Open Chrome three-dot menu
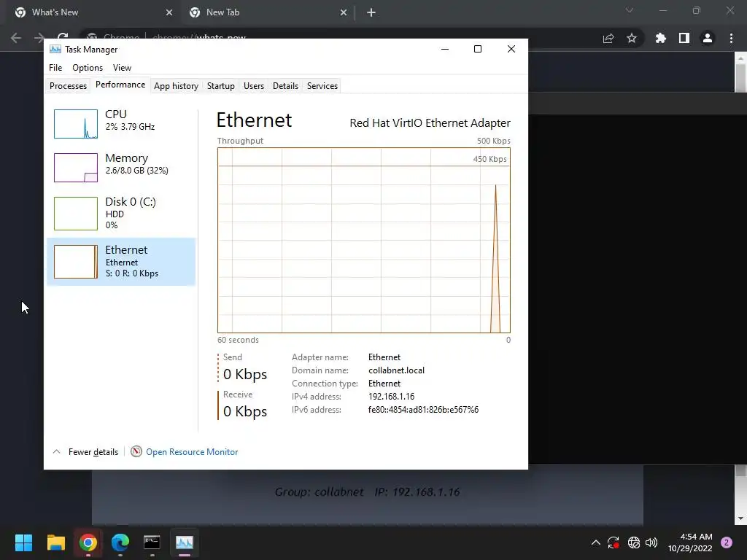Screen dimensions: 747x560 click(x=731, y=38)
